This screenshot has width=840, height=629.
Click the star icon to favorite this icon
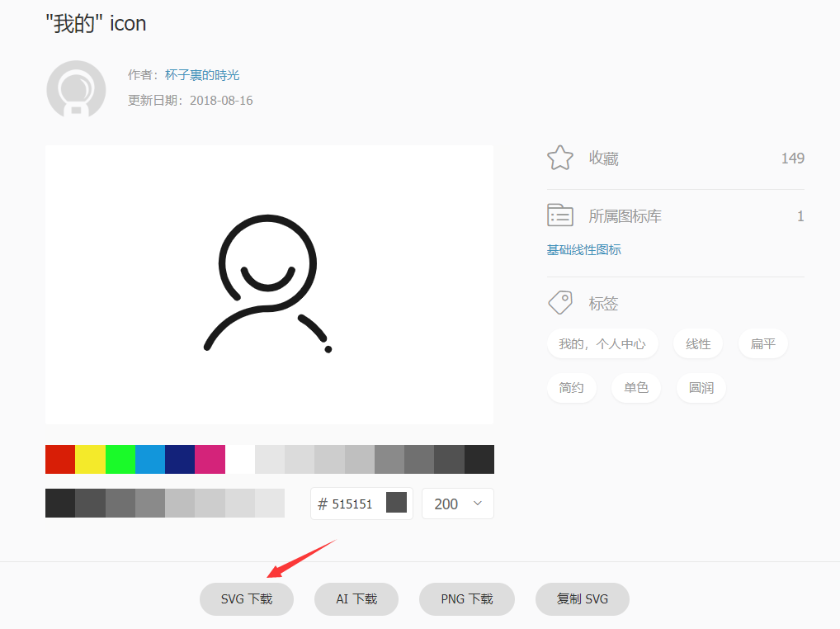coord(560,157)
